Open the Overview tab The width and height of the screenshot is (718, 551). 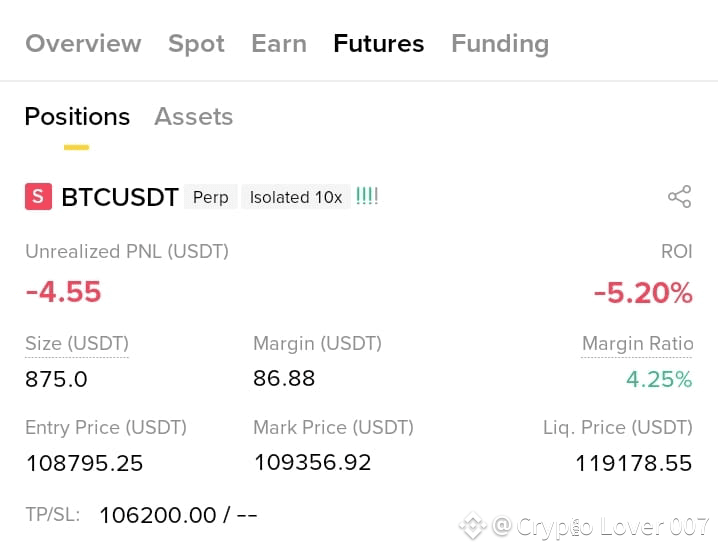click(83, 44)
